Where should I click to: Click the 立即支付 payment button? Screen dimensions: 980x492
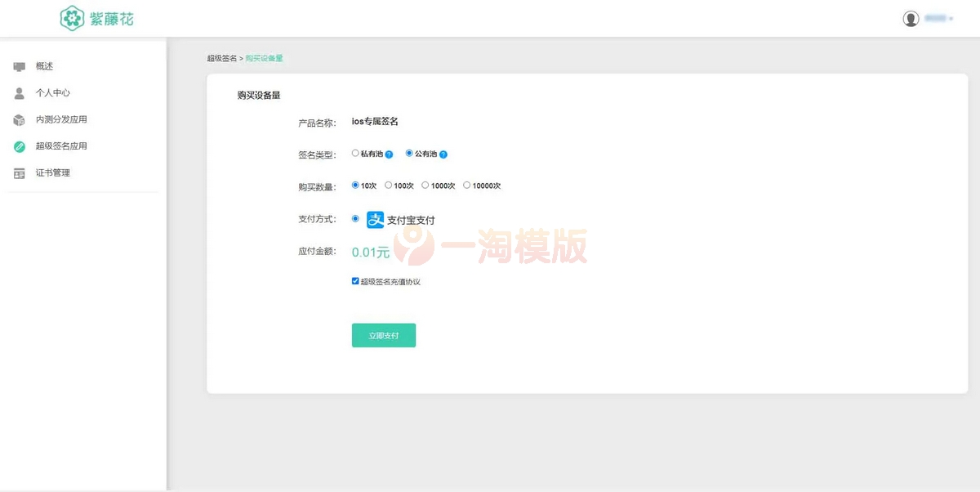(383, 335)
